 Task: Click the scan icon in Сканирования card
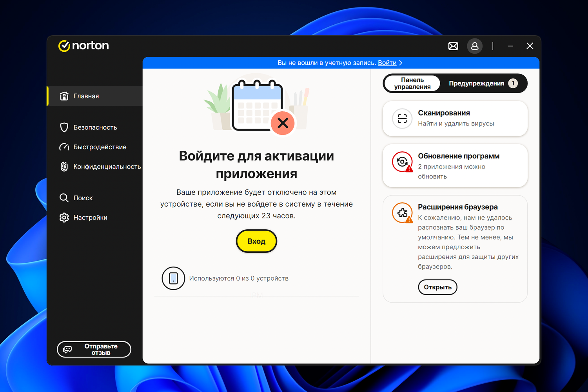(x=402, y=118)
